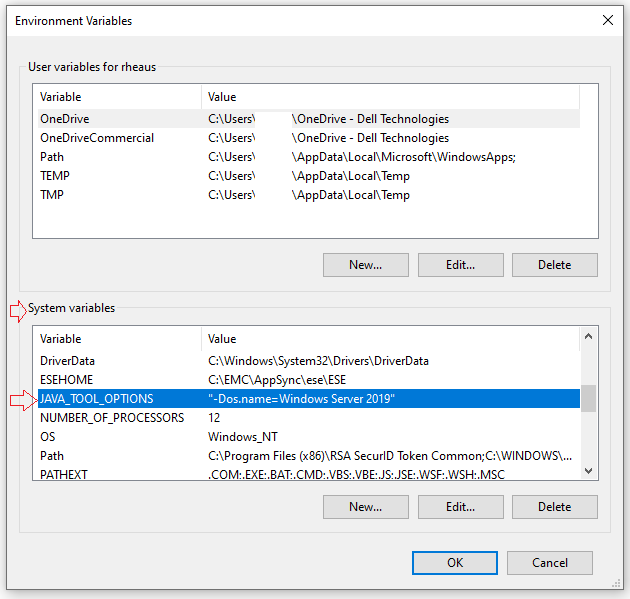Select the OneDrive user variable
The width and height of the screenshot is (630, 599).
(x=65, y=119)
